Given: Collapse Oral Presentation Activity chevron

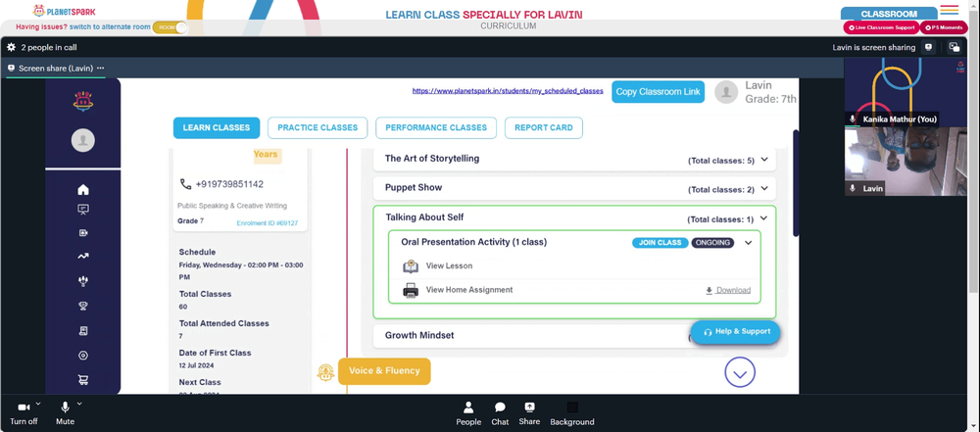Looking at the screenshot, I should pos(748,243).
